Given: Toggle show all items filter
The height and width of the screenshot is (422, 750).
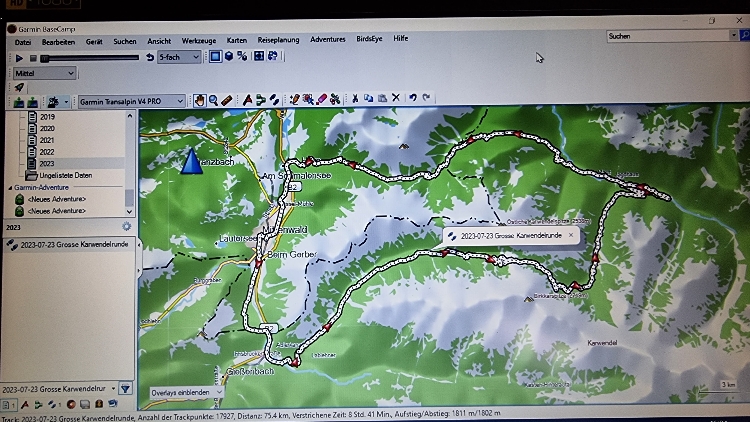Looking at the screenshot, I should click(x=9, y=405).
